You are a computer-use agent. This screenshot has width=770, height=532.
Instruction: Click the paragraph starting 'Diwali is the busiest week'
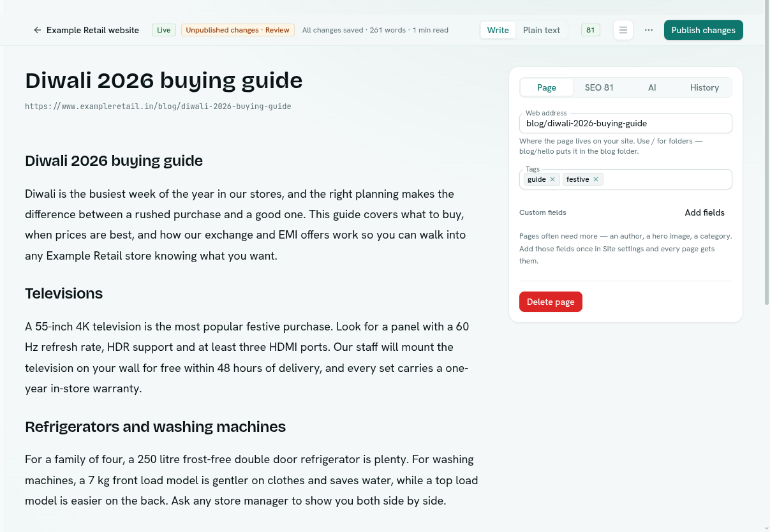tap(251, 225)
